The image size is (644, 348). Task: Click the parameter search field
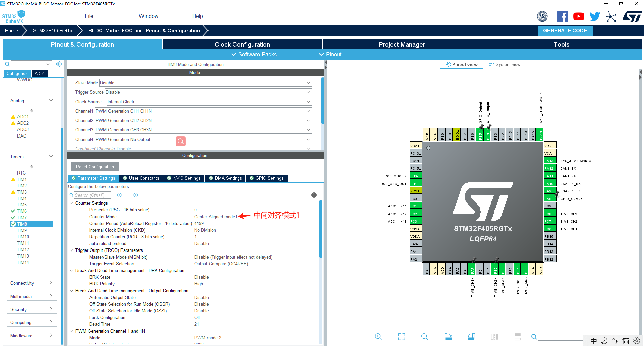pyautogui.click(x=92, y=195)
